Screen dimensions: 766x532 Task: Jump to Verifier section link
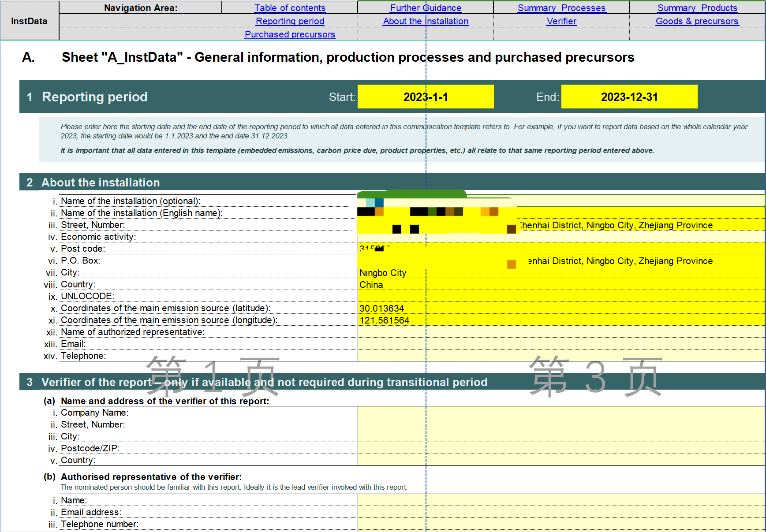tap(561, 21)
